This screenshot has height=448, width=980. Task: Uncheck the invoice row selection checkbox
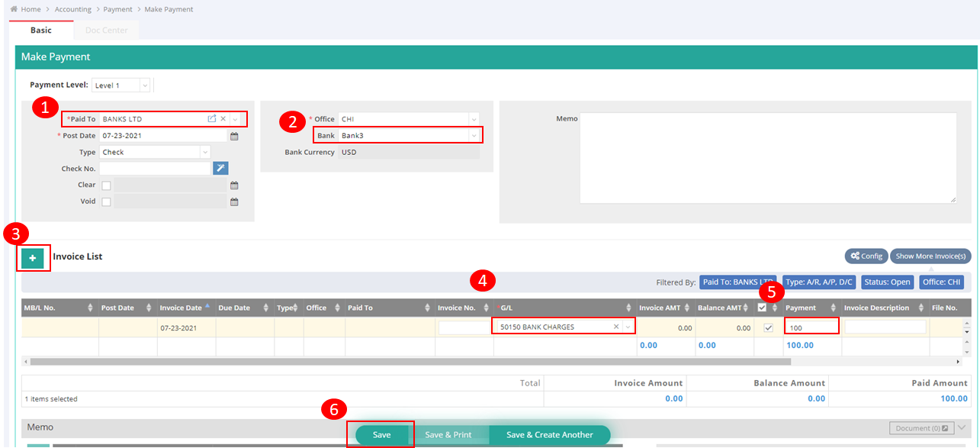(768, 327)
